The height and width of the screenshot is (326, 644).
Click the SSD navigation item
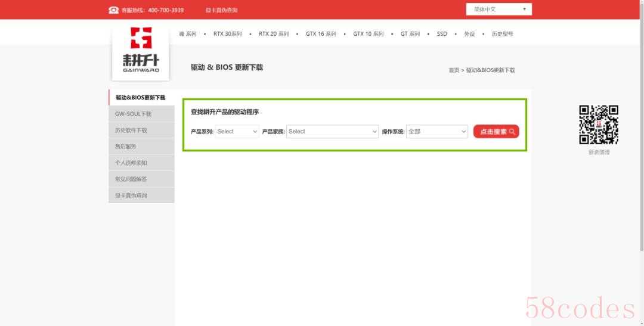click(442, 34)
